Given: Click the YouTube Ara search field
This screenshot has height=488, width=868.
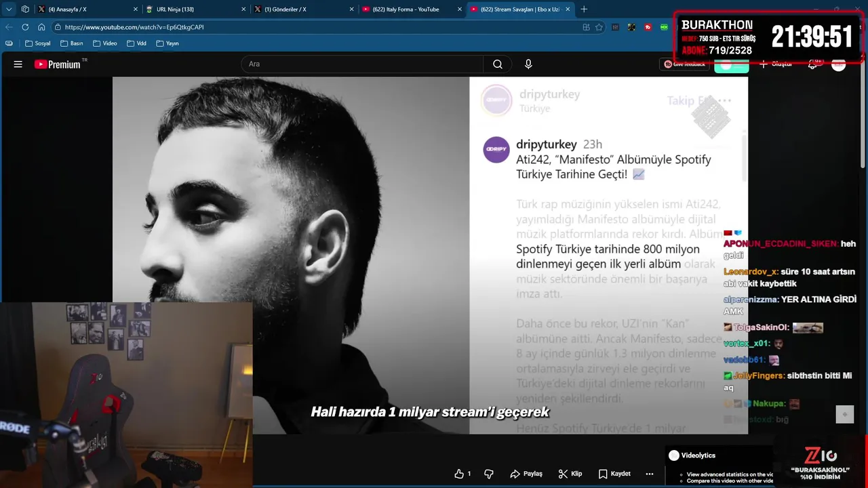Looking at the screenshot, I should pyautogui.click(x=362, y=64).
